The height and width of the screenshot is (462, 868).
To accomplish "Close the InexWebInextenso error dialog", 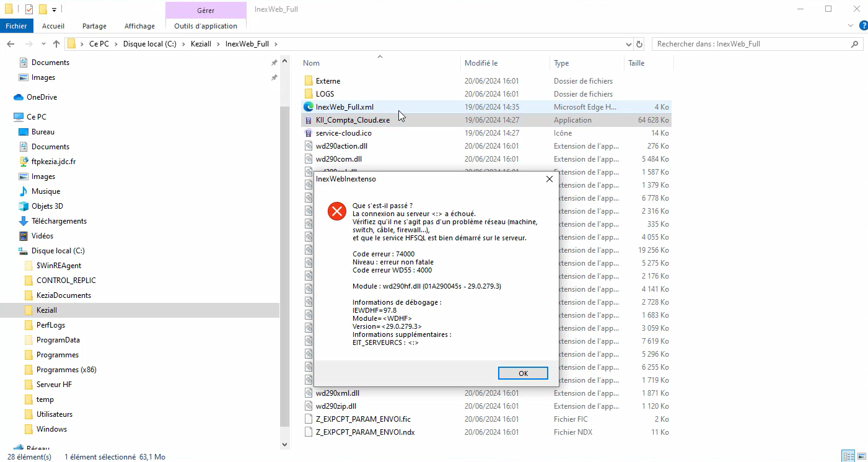I will (549, 179).
